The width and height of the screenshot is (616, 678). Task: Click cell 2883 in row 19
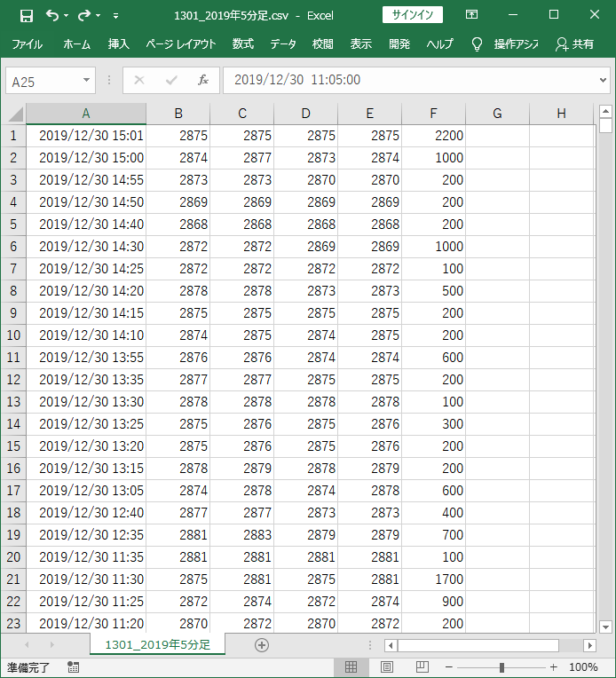pyautogui.click(x=241, y=535)
